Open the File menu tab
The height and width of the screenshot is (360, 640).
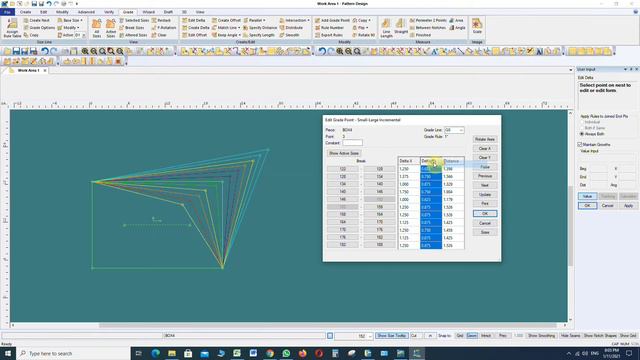pos(7,12)
